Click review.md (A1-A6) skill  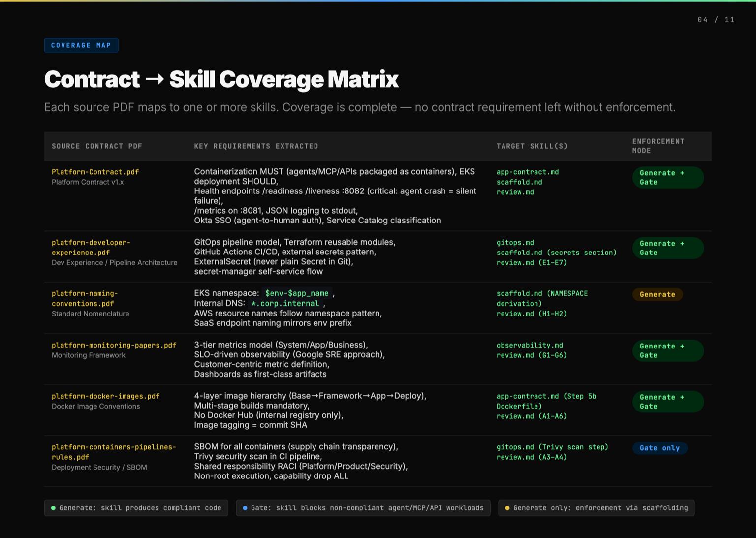pyautogui.click(x=532, y=416)
